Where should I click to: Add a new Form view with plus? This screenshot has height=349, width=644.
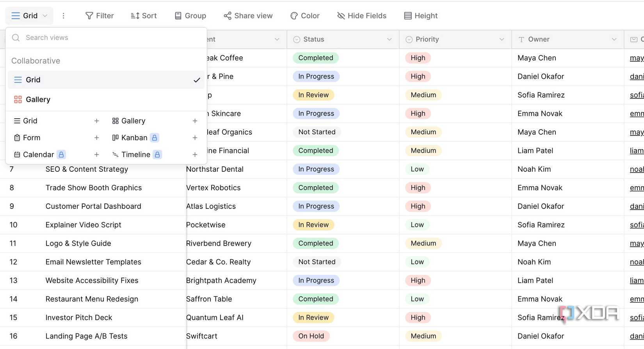(96, 138)
